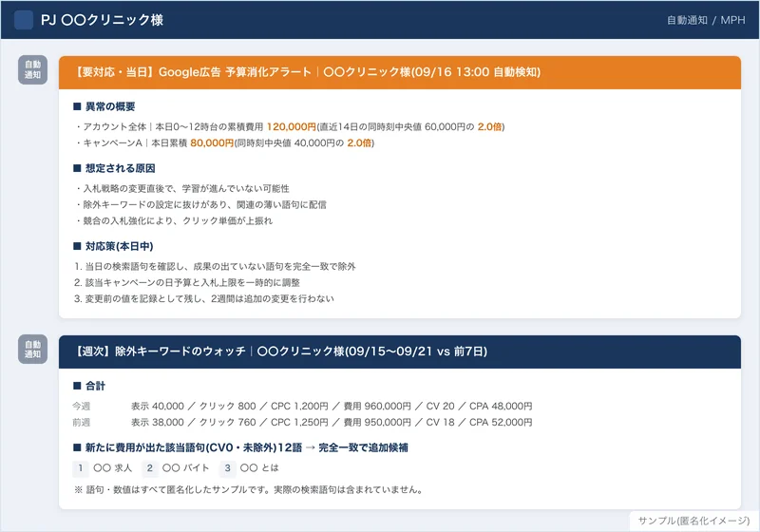Select the 〇〇 とは keyword
The width and height of the screenshot is (760, 532).
coord(259,468)
